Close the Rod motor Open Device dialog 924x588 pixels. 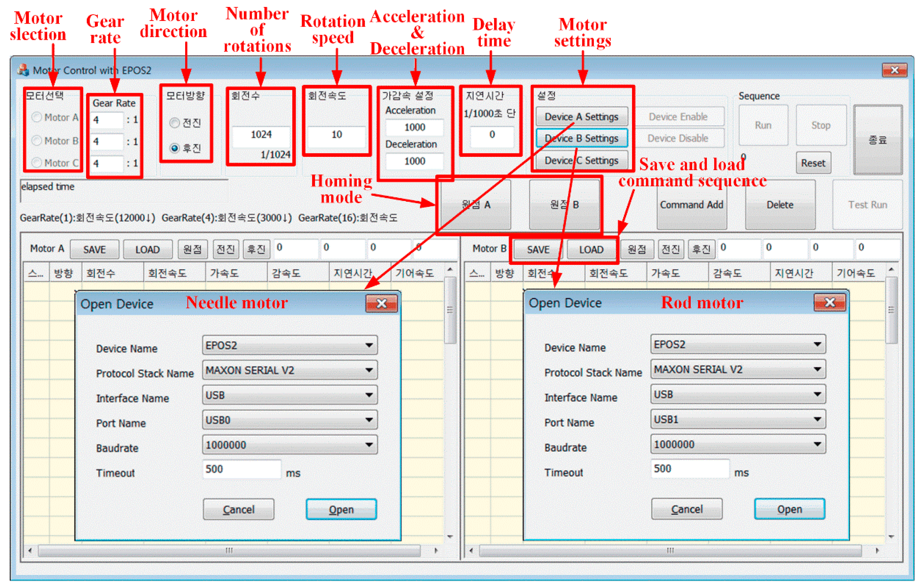click(830, 303)
